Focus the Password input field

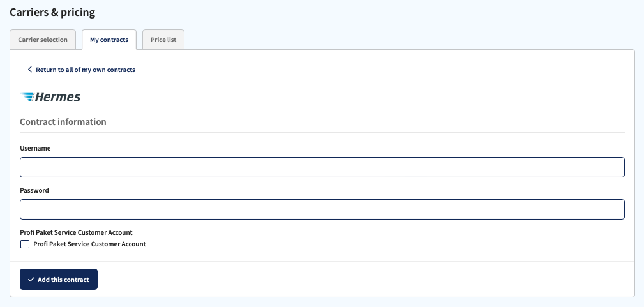click(x=322, y=209)
